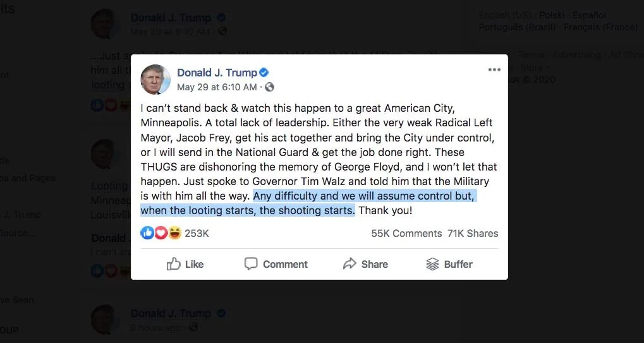Viewport: 644px width, 343px height.
Task: Open the May 29 at 6:10 AM timestamp
Action: coord(217,87)
